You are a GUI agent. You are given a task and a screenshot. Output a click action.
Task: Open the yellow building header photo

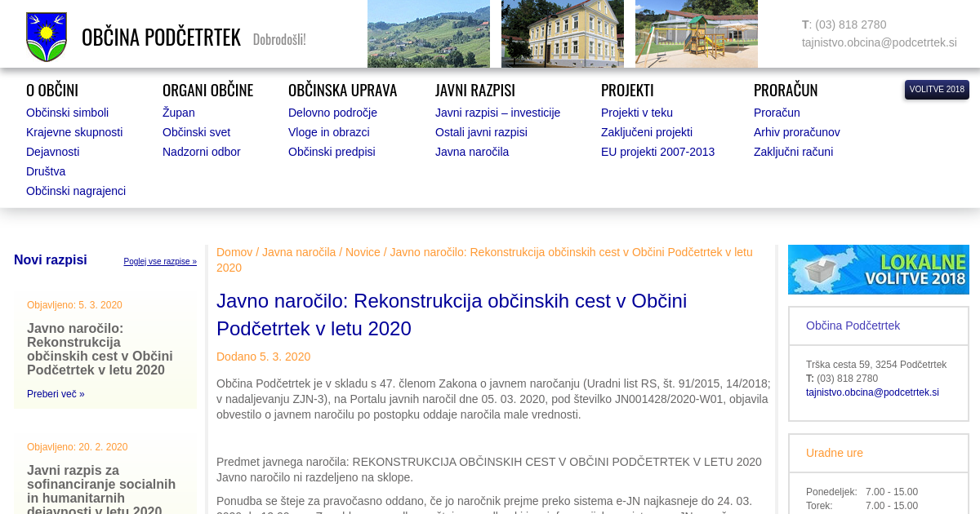562,33
